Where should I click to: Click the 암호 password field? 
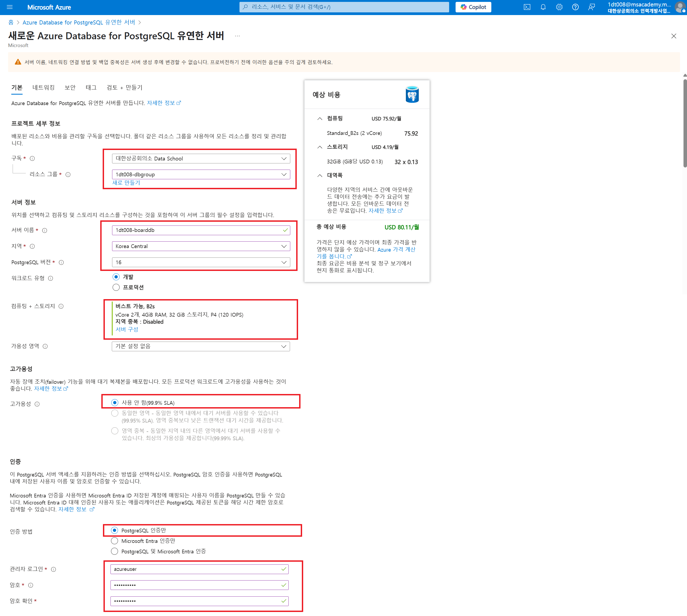pyautogui.click(x=199, y=585)
